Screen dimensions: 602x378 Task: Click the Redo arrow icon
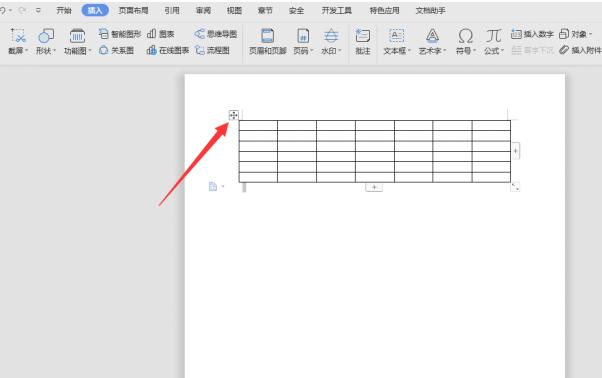point(22,10)
